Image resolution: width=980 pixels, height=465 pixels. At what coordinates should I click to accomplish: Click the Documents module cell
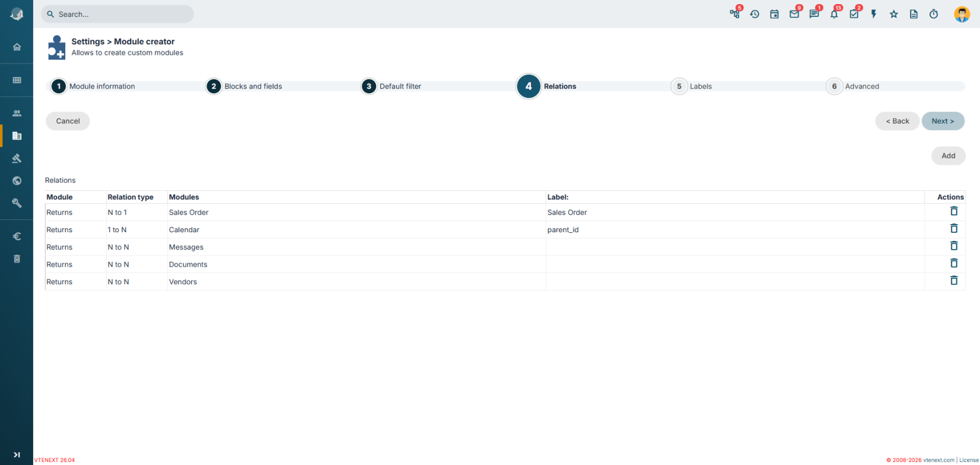356,264
